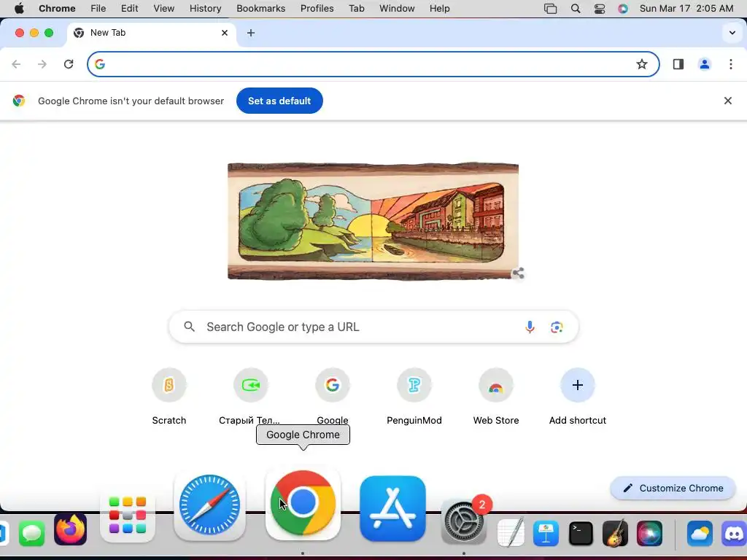747x560 pixels.
Task: Click Customize Chrome button
Action: click(x=673, y=488)
